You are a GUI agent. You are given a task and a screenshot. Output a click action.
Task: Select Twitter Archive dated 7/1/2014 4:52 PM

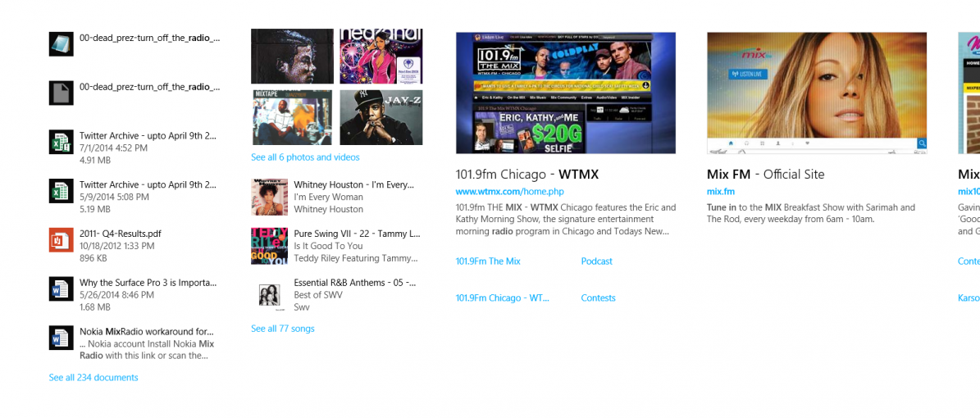tap(148, 135)
